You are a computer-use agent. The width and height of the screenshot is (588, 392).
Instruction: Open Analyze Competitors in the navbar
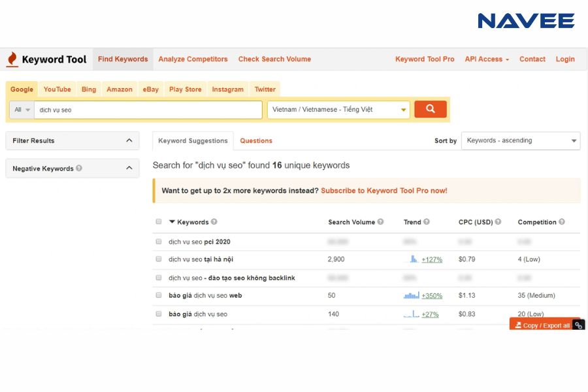(193, 59)
